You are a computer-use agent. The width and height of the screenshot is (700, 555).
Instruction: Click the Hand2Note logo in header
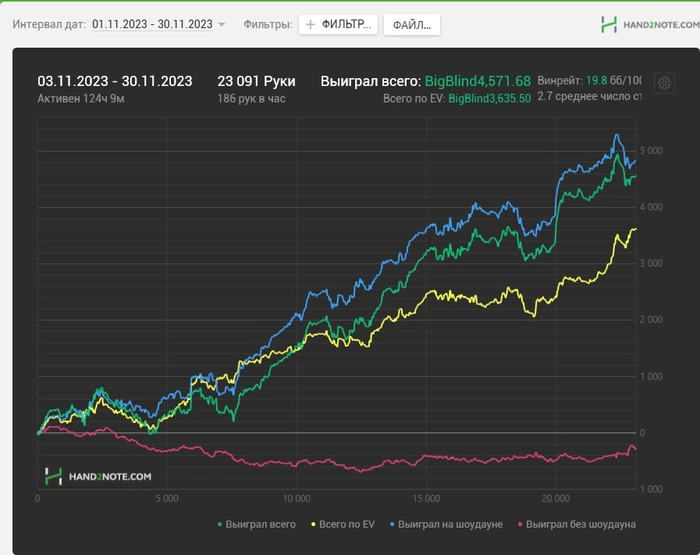(x=609, y=25)
